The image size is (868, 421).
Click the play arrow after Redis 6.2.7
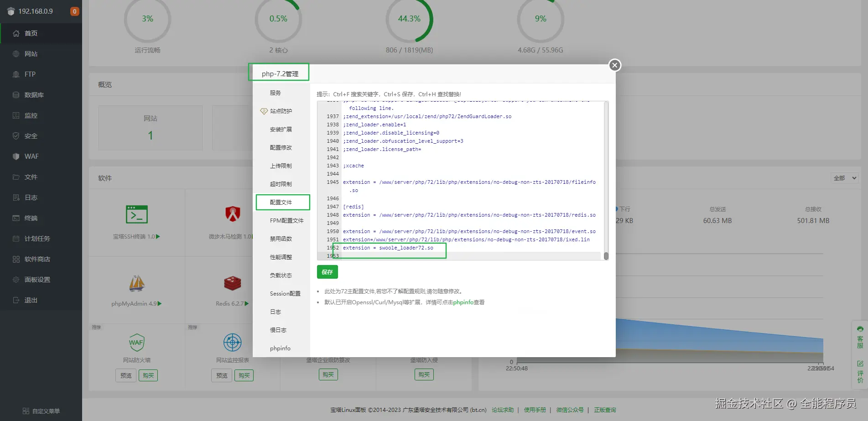click(247, 304)
